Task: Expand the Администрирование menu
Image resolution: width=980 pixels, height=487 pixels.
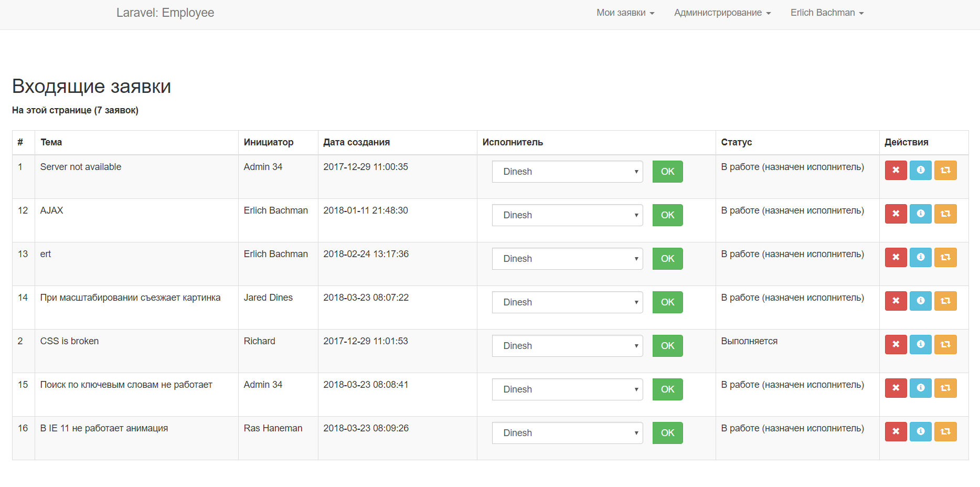Action: pos(722,13)
